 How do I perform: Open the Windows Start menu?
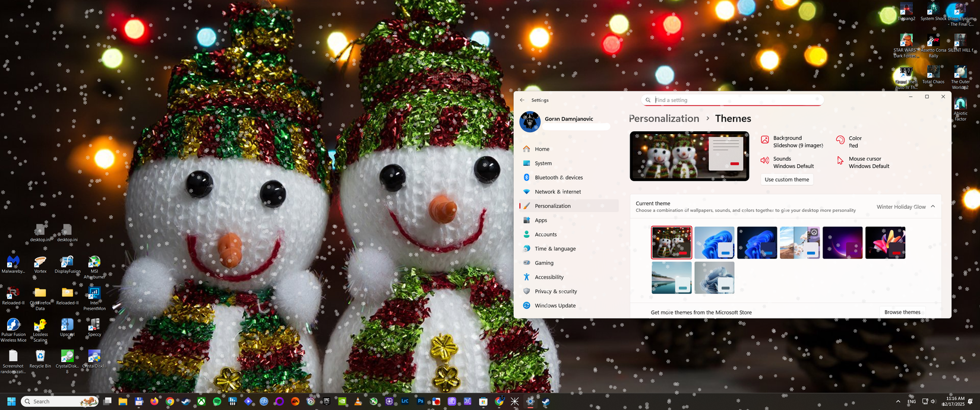(x=11, y=402)
